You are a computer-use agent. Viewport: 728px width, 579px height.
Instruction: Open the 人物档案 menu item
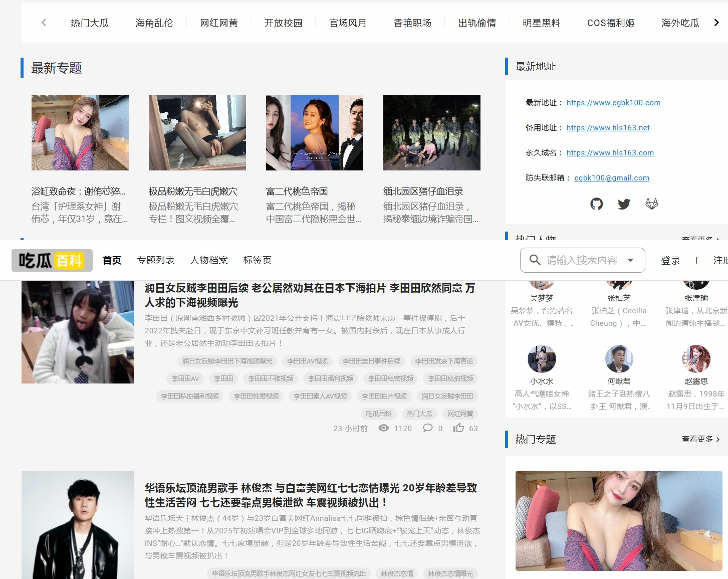click(x=209, y=260)
